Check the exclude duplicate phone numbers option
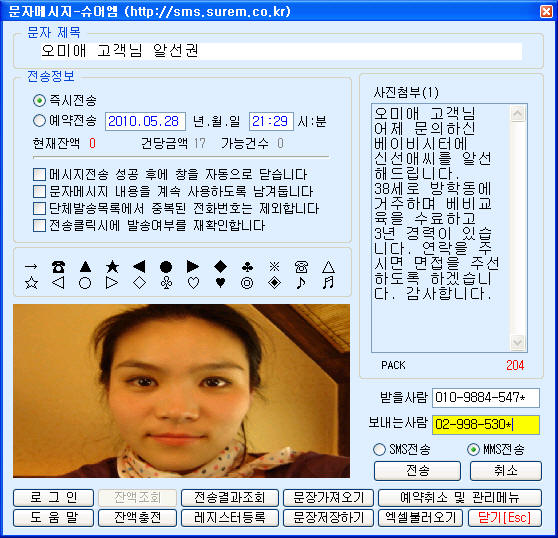This screenshot has height=538, width=558. [39, 209]
